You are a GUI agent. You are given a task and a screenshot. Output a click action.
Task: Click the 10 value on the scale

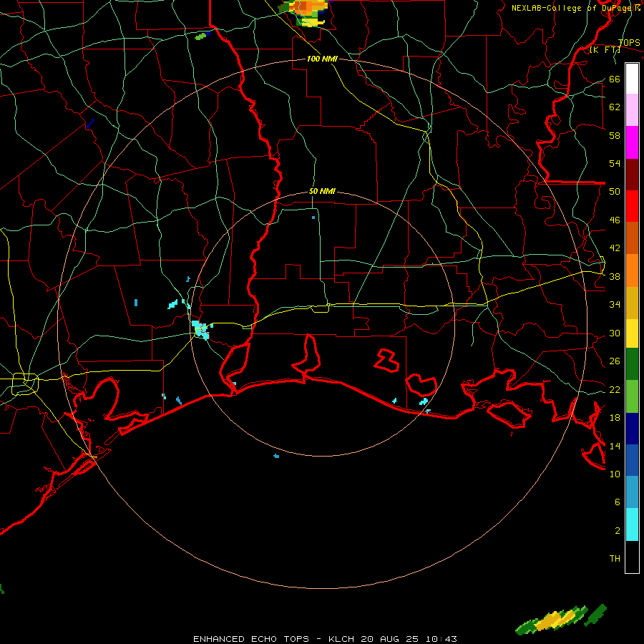(x=615, y=474)
